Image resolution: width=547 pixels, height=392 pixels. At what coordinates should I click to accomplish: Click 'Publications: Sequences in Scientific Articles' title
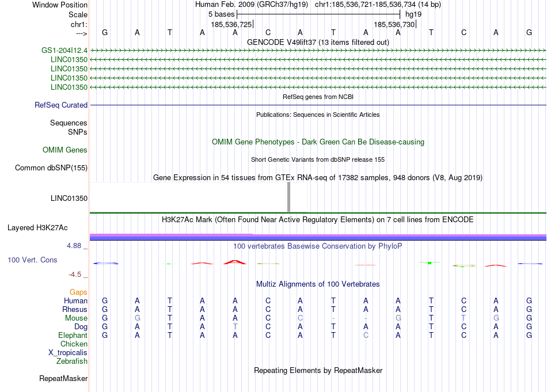318,115
